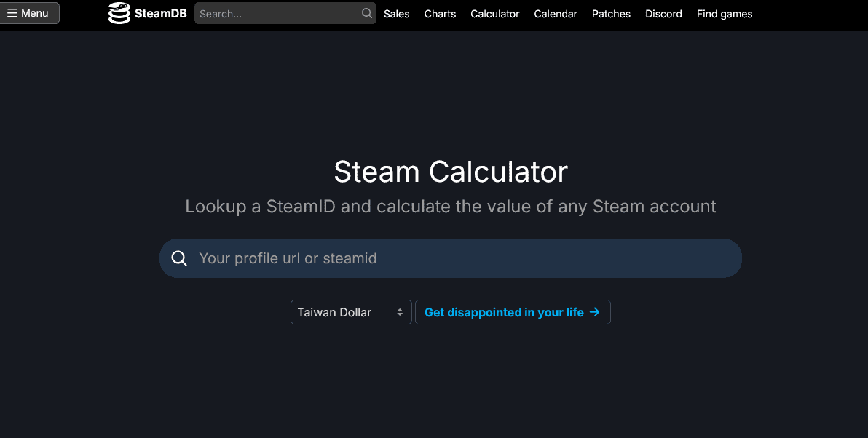Click the magnifying glass in the top search bar
868x438 pixels.
click(366, 13)
